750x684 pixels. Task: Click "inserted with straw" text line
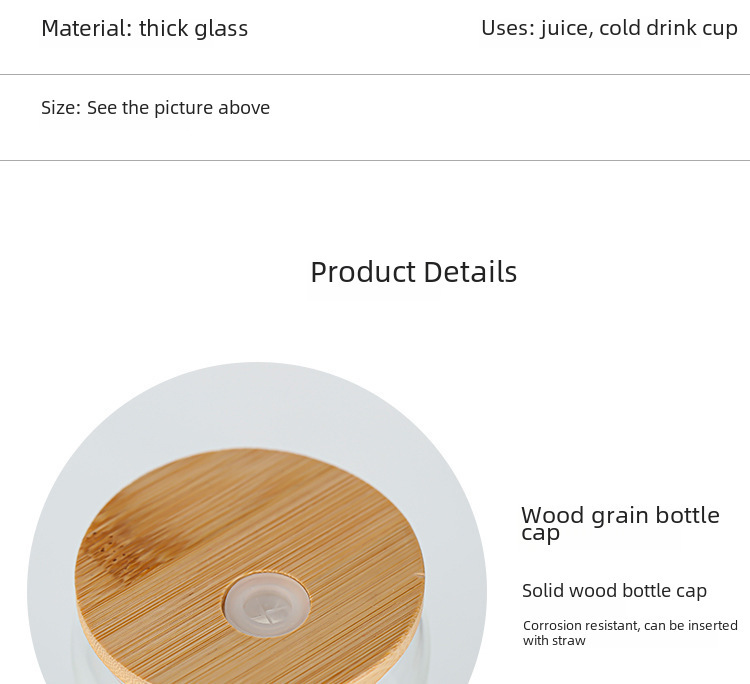pyautogui.click(x=554, y=641)
